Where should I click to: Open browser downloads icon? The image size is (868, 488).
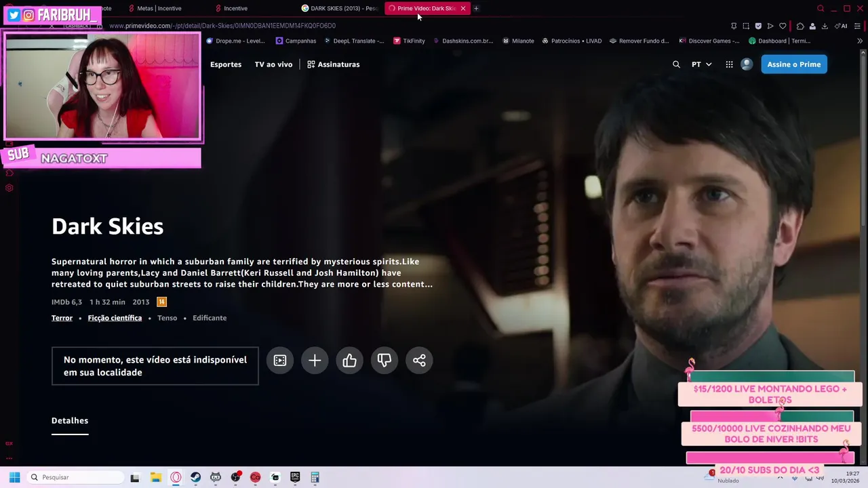(x=825, y=26)
